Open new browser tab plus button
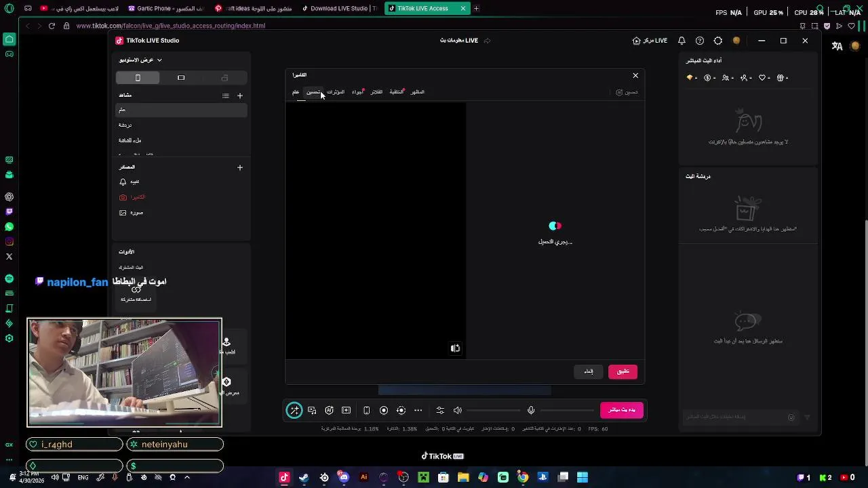 [x=476, y=8]
